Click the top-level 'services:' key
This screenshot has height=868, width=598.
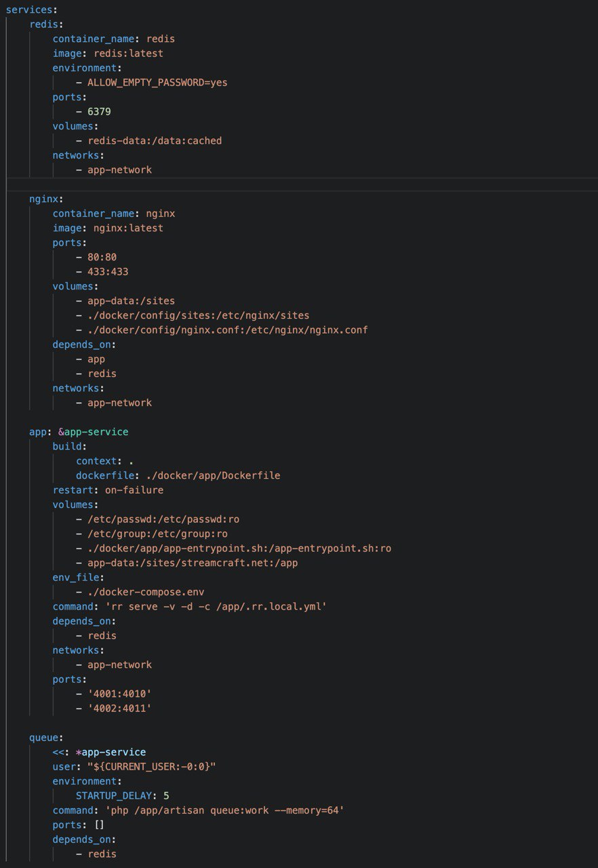coord(33,9)
